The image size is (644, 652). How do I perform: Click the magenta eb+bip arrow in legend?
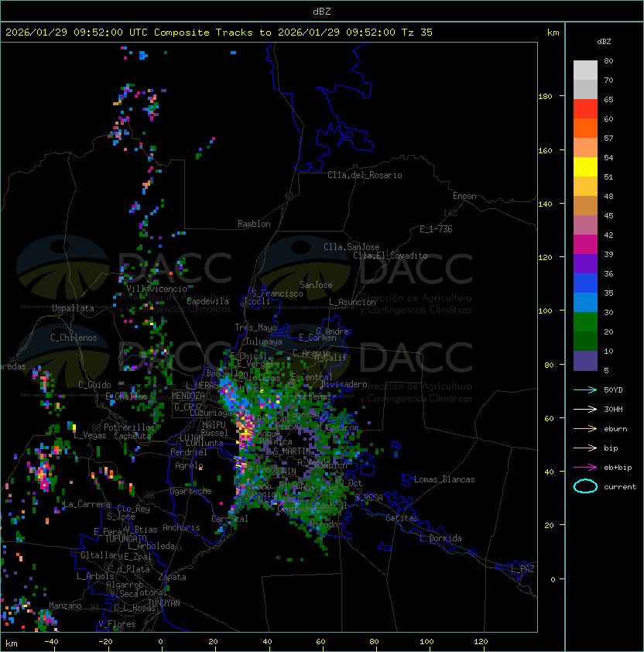click(x=585, y=468)
